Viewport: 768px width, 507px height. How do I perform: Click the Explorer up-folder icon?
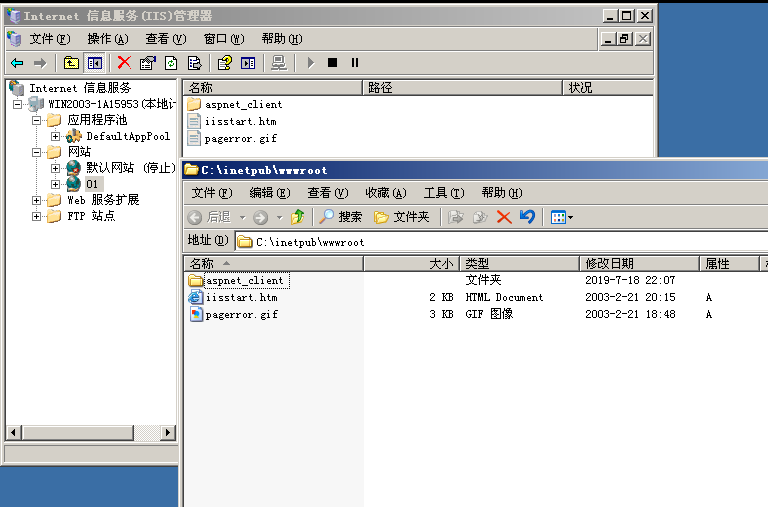(x=297, y=217)
